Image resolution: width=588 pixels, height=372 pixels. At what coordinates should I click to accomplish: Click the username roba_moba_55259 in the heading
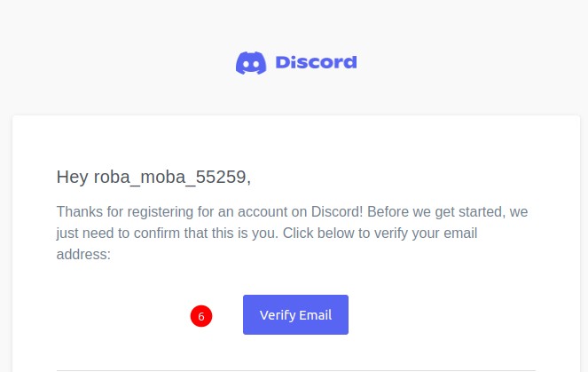pos(170,178)
